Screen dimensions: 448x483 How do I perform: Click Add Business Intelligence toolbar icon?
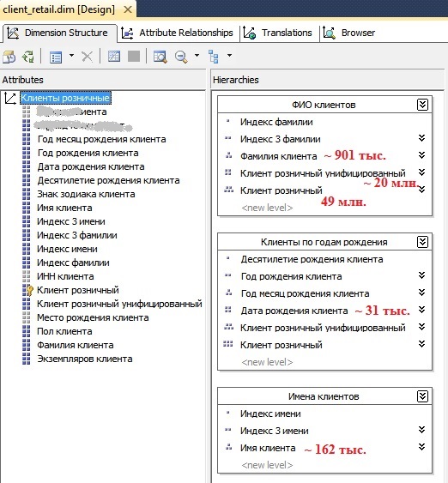pyautogui.click(x=9, y=57)
